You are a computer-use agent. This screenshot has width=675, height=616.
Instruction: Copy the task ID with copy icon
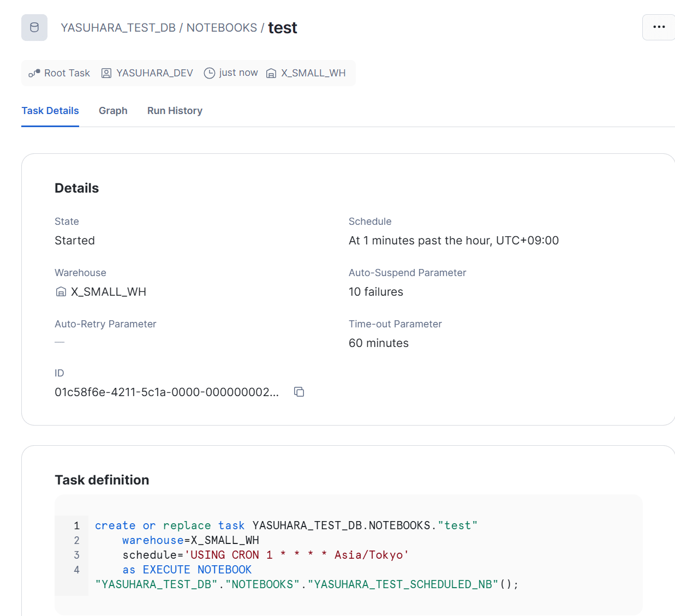[299, 392]
